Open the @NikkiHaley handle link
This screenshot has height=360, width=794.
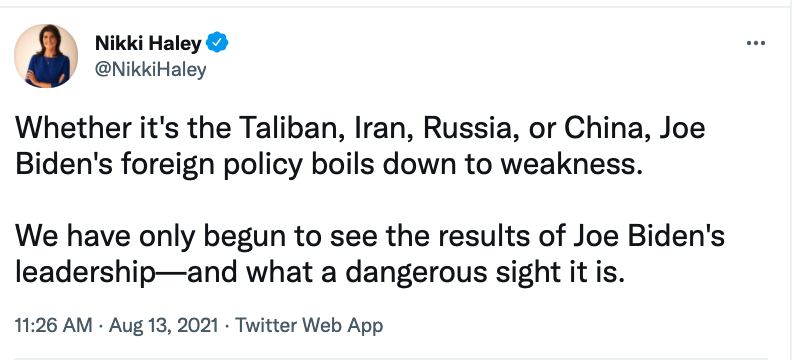[x=150, y=69]
